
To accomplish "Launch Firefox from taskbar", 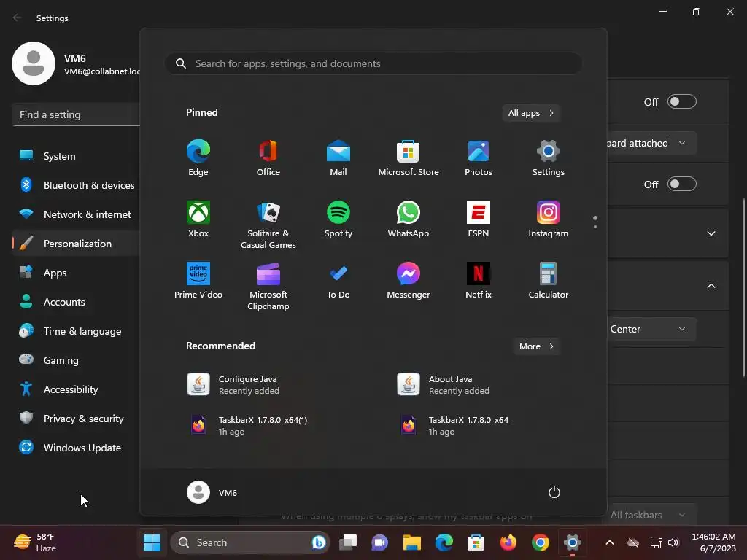I will click(508, 542).
